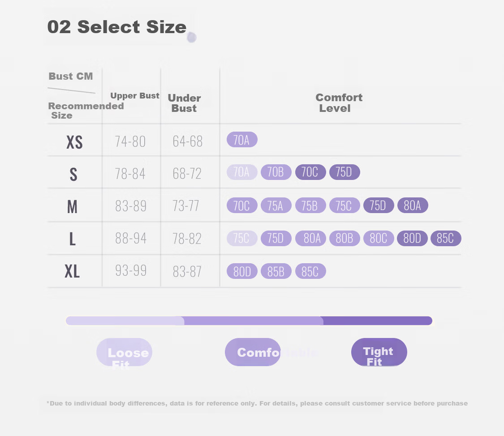
Task: Choose the 80A badge in M row
Action: [413, 205]
